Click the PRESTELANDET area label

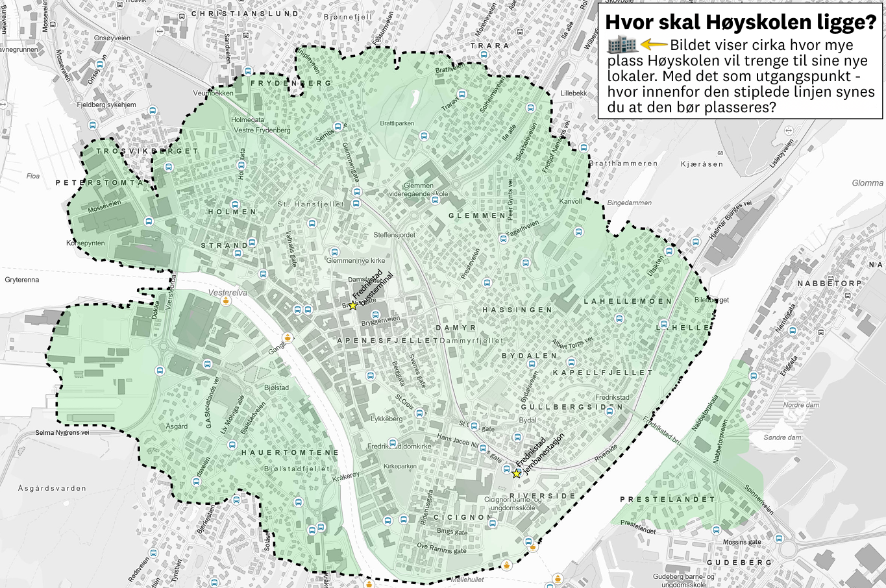(x=667, y=499)
